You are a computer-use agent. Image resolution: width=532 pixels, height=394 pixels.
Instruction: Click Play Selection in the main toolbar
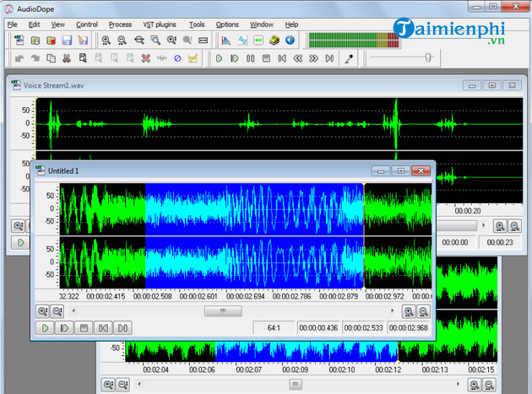click(x=235, y=58)
